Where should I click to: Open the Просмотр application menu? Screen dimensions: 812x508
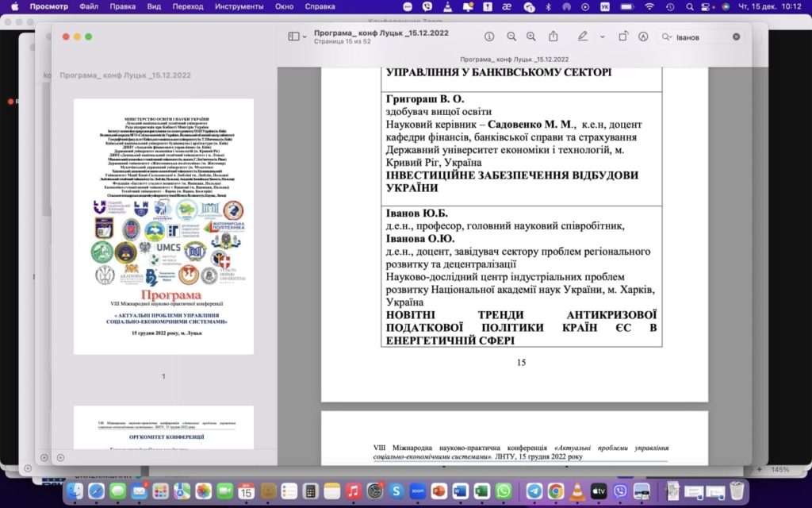click(x=48, y=6)
